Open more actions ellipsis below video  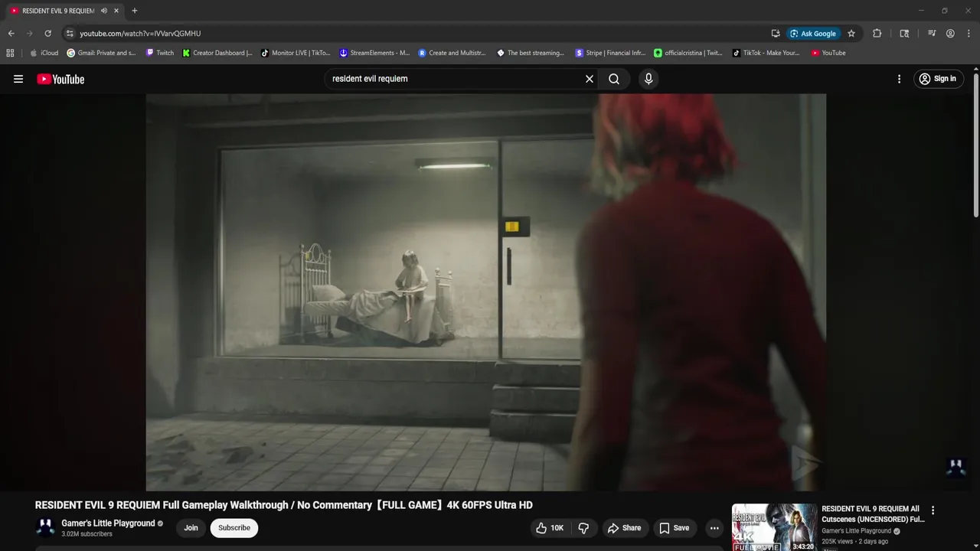pyautogui.click(x=714, y=528)
